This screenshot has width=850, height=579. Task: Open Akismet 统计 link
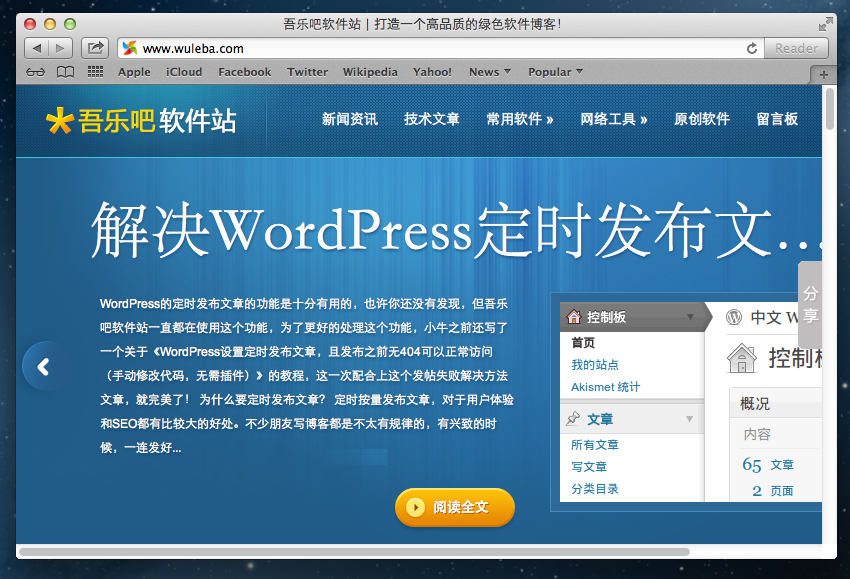click(x=606, y=387)
